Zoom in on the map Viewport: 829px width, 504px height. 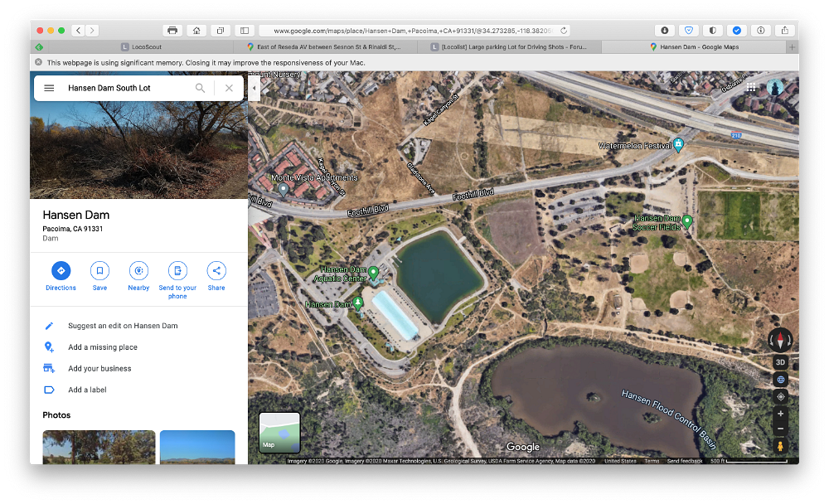tap(780, 414)
